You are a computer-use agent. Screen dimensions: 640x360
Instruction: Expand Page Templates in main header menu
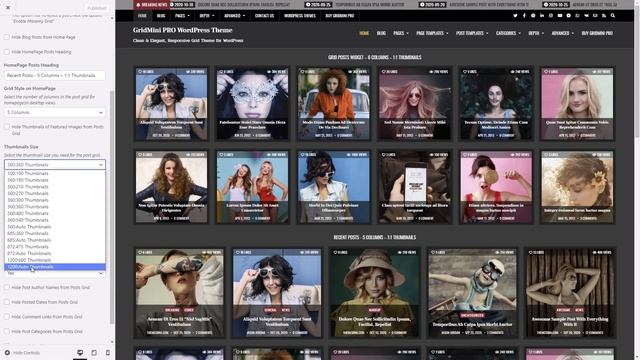(432, 33)
